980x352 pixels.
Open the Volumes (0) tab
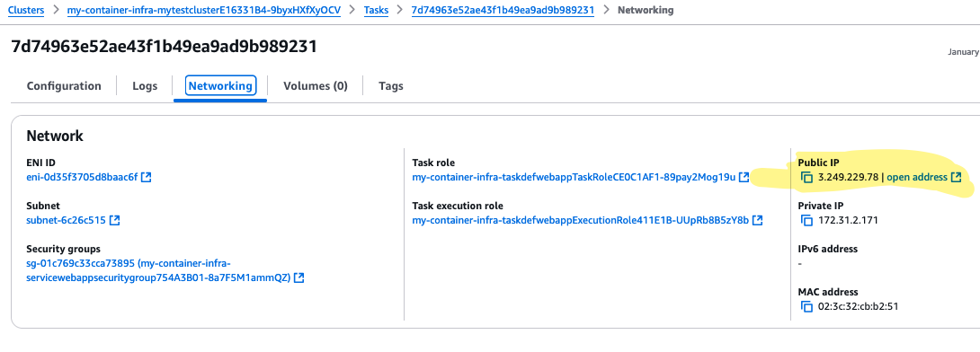point(315,86)
